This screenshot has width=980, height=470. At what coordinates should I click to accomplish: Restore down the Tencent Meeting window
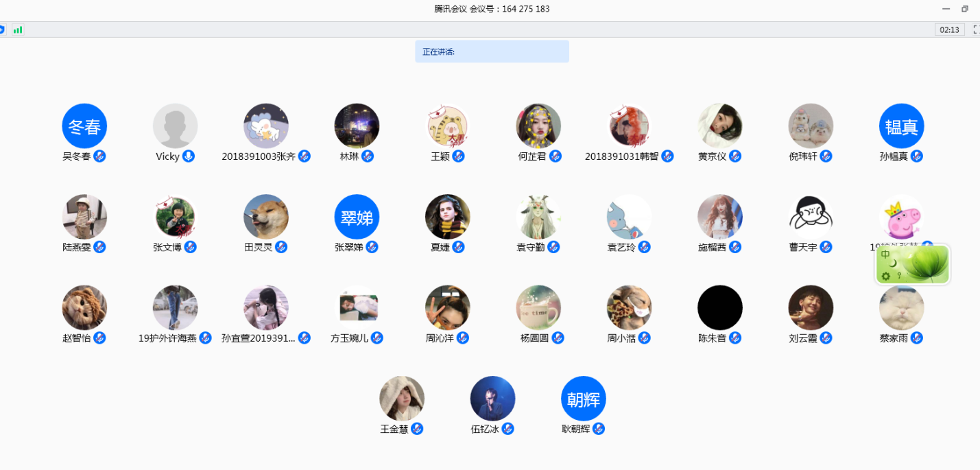965,9
